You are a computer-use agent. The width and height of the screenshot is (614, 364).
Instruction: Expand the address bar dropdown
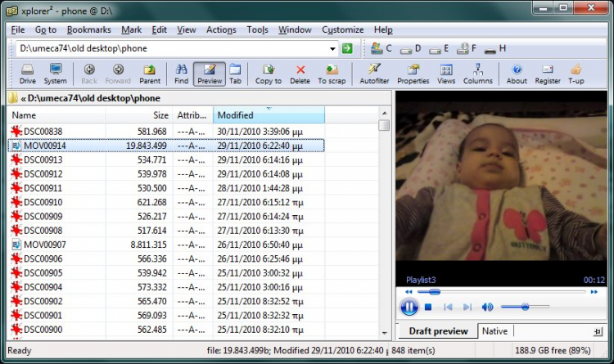(332, 49)
